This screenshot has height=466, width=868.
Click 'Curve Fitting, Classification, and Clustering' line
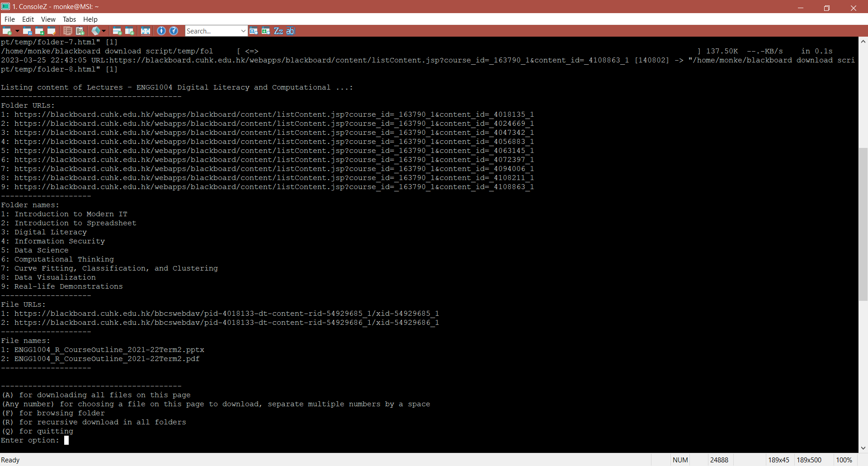tap(109, 268)
